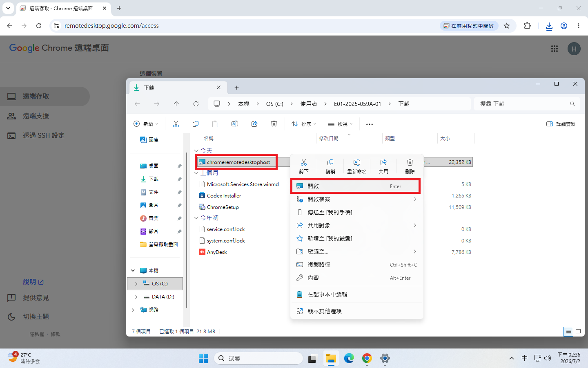Image resolution: width=588 pixels, height=368 pixels.
Task: Sort by the 修改日期 column header
Action: tap(350, 139)
